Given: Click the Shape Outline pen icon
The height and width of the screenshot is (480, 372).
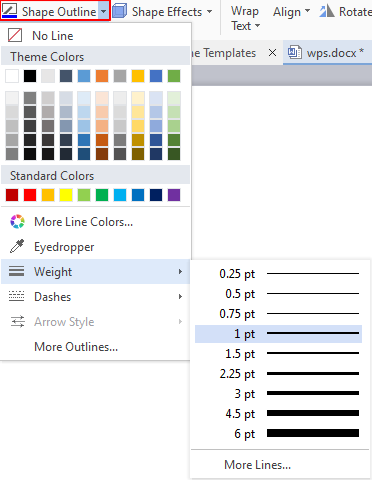Looking at the screenshot, I should 9,11.
